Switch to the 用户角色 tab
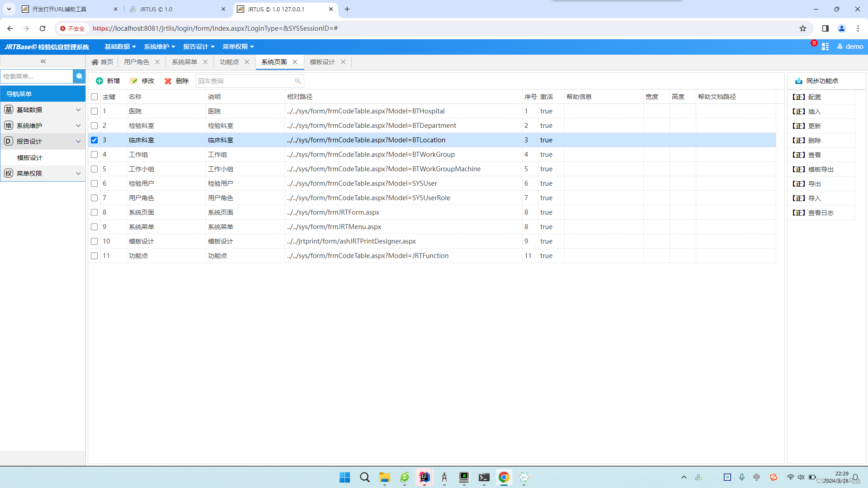The image size is (868, 488). 137,62
